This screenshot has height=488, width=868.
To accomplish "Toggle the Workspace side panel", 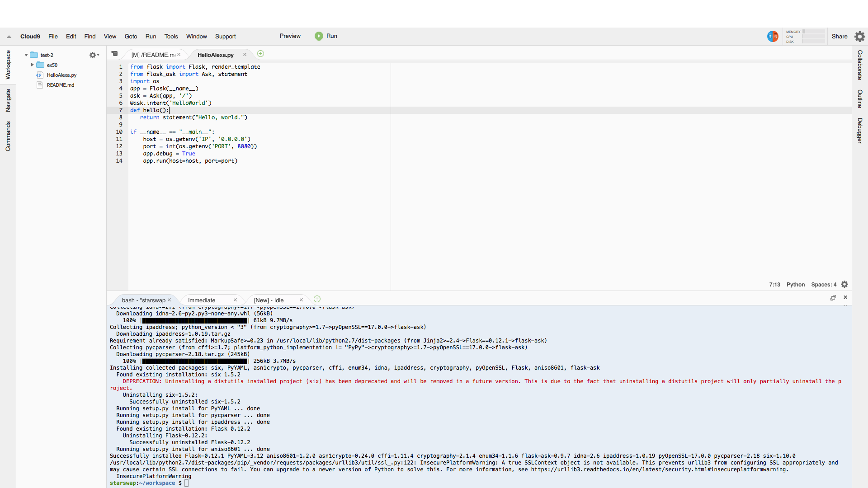I will click(x=8, y=65).
